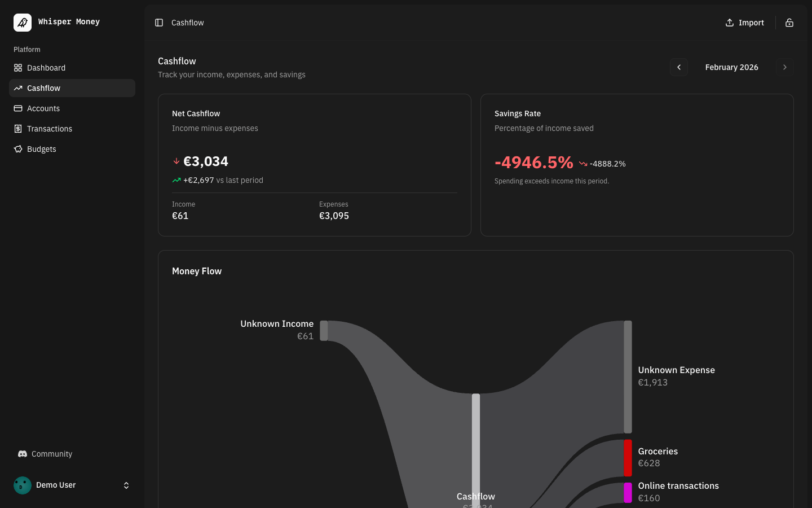Click the Cashflow trend icon in sidebar
Viewport: 812px width, 508px height.
coord(18,88)
